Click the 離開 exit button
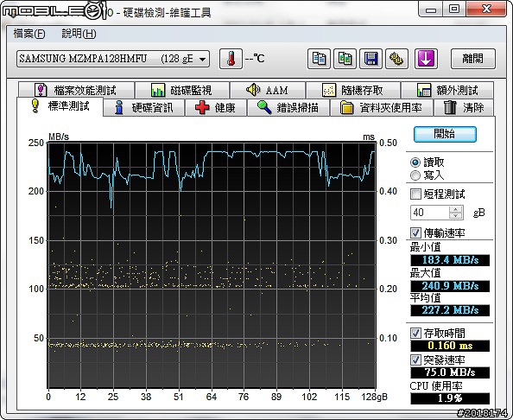 (x=472, y=59)
